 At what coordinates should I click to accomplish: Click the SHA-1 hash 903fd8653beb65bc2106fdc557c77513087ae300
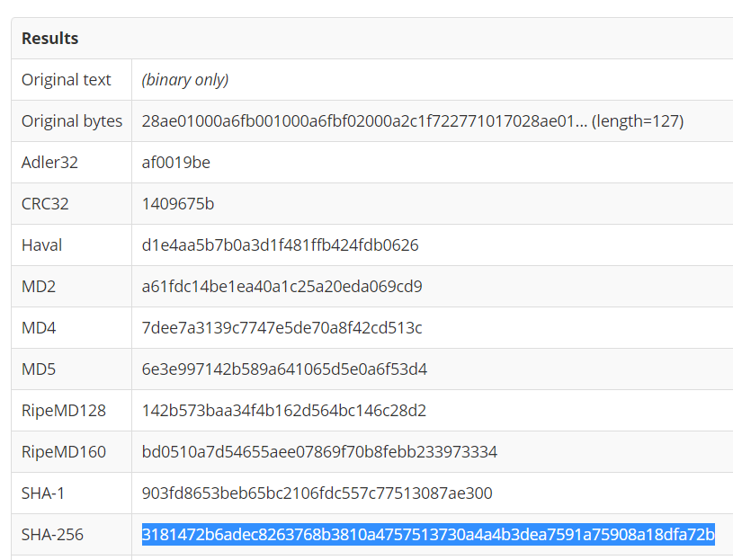(x=317, y=493)
